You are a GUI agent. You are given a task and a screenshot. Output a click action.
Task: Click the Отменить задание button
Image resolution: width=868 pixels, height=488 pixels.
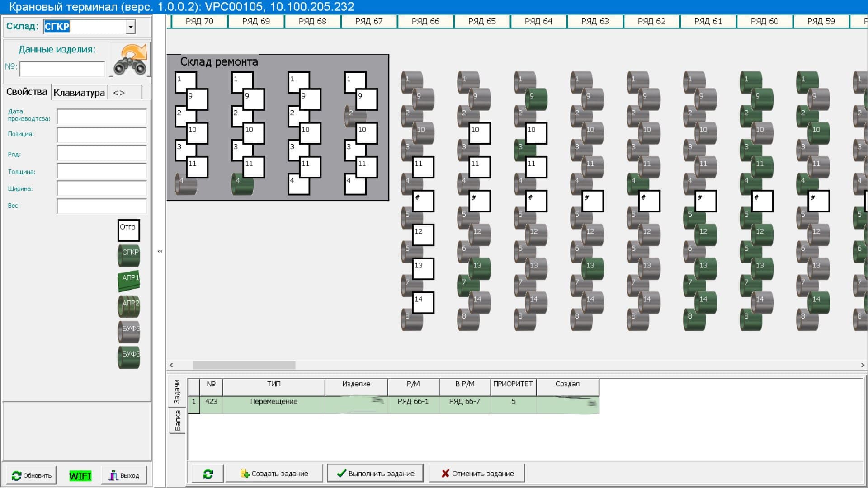pyautogui.click(x=477, y=474)
